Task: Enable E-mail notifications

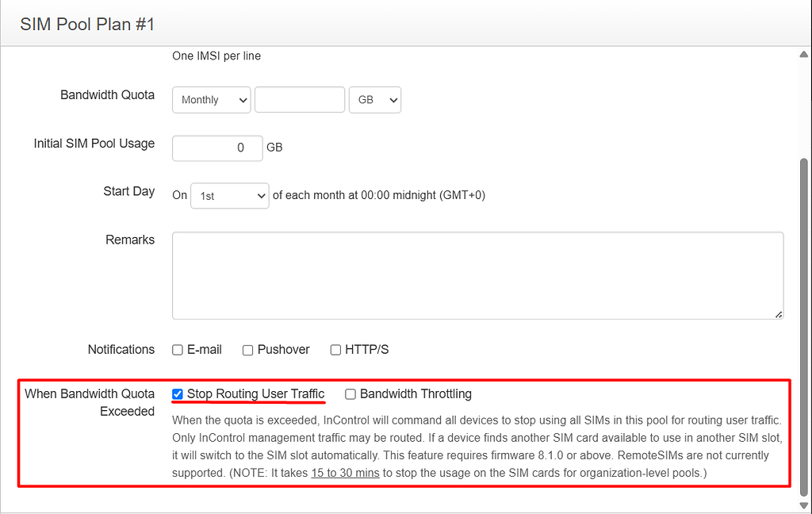Action: [177, 349]
